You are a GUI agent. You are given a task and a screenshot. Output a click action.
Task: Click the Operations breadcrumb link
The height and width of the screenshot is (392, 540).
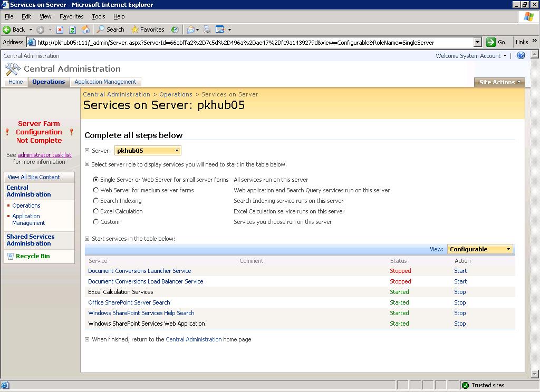tap(176, 94)
